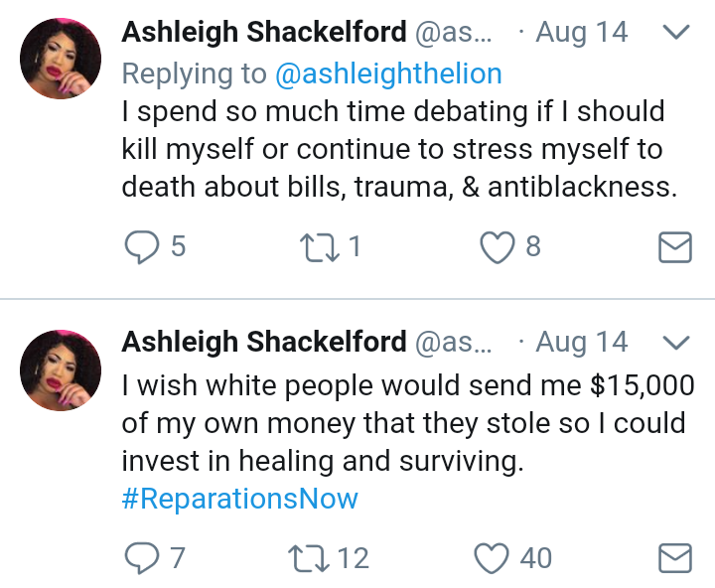This screenshot has height=588, width=715.
Task: Open the first tweet's chevron options menu
Action: coord(676,32)
